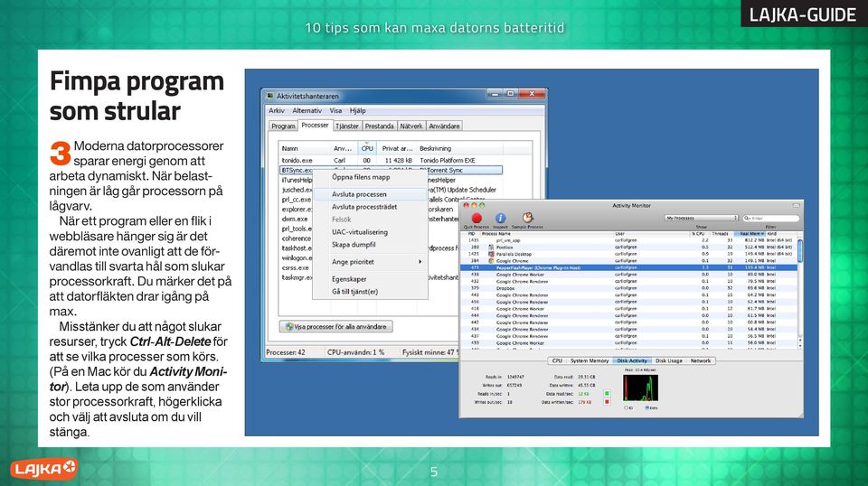Toggle sort on Real Mem column header

[749, 234]
